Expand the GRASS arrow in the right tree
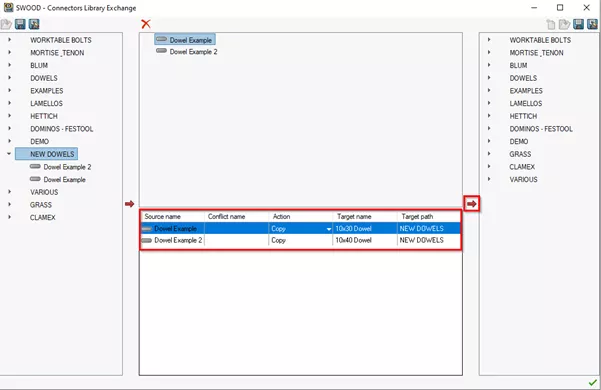 [489, 154]
